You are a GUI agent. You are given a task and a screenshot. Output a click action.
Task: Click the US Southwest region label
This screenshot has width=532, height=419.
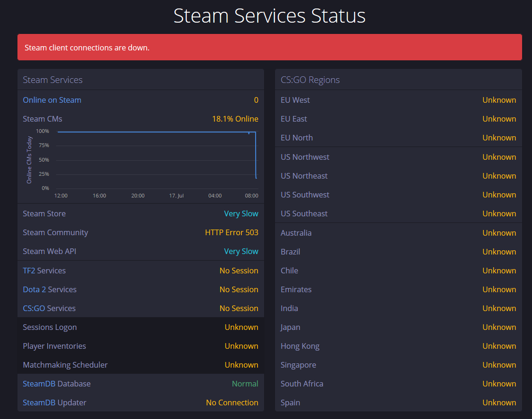coord(305,195)
